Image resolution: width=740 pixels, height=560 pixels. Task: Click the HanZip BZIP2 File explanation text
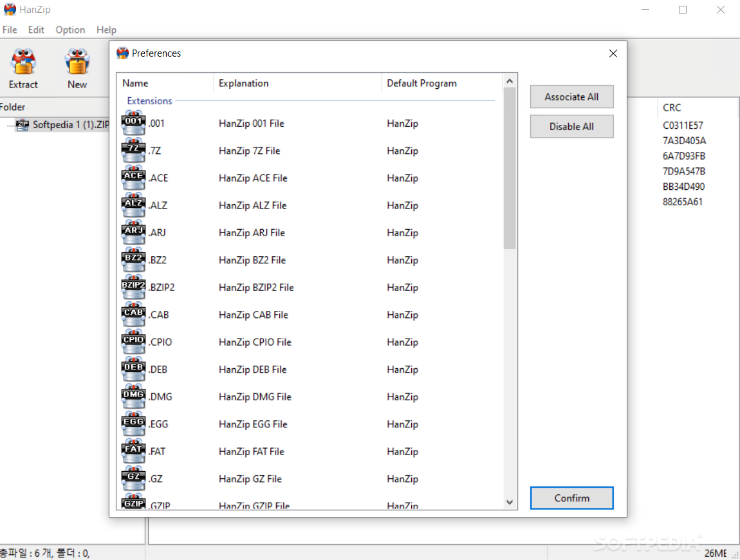(256, 288)
